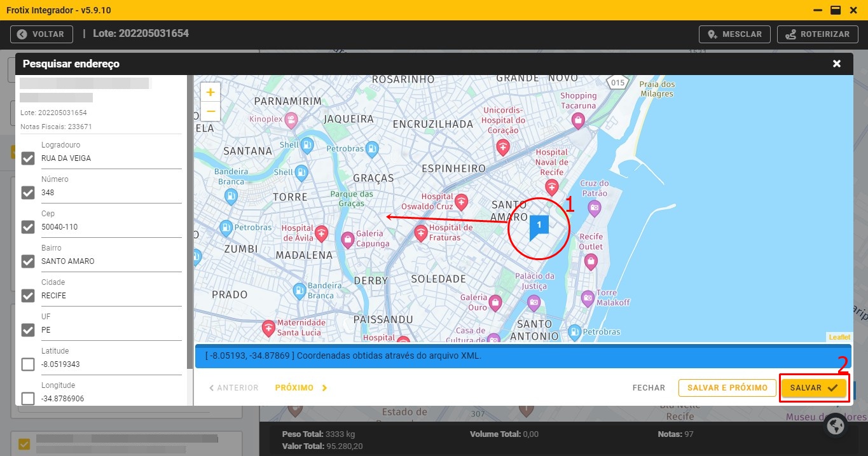Click the Hospital Naval de Recife map icon
868x456 pixels.
click(551, 187)
